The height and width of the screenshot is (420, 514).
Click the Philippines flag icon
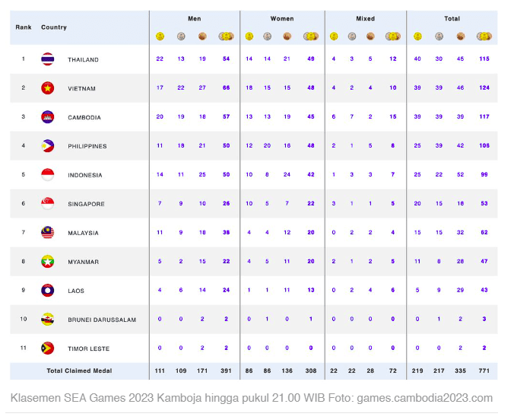(47, 146)
